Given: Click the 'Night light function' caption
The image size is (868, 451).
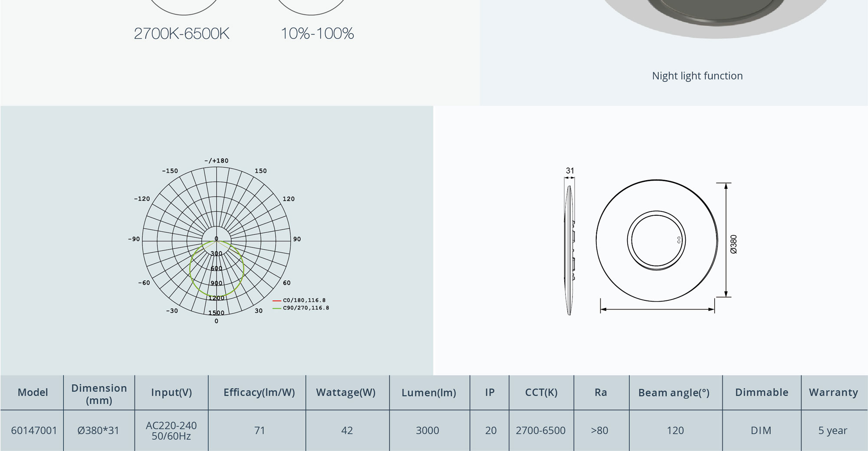Looking at the screenshot, I should coord(697,76).
